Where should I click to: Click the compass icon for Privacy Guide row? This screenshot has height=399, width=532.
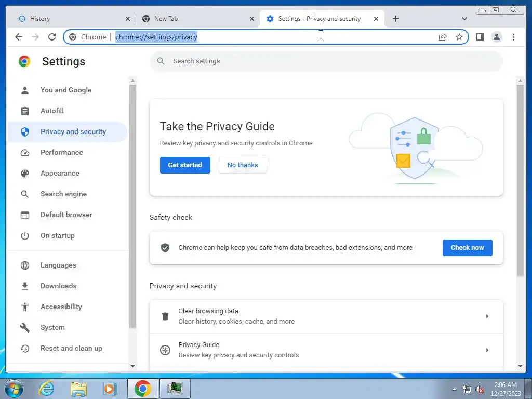click(x=165, y=350)
